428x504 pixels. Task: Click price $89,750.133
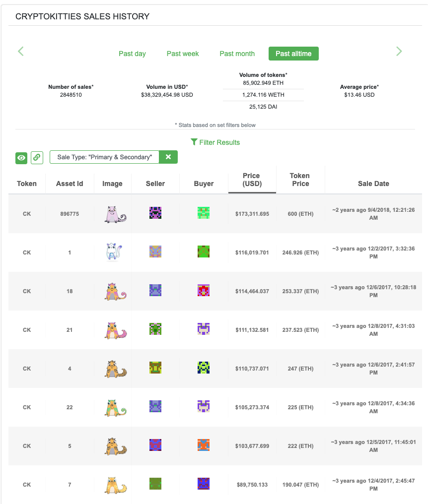(x=252, y=485)
